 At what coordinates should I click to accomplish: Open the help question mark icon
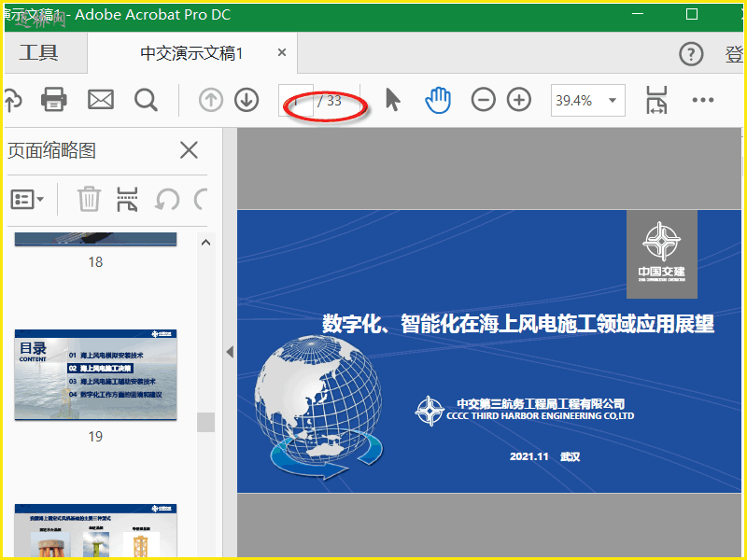click(x=691, y=54)
